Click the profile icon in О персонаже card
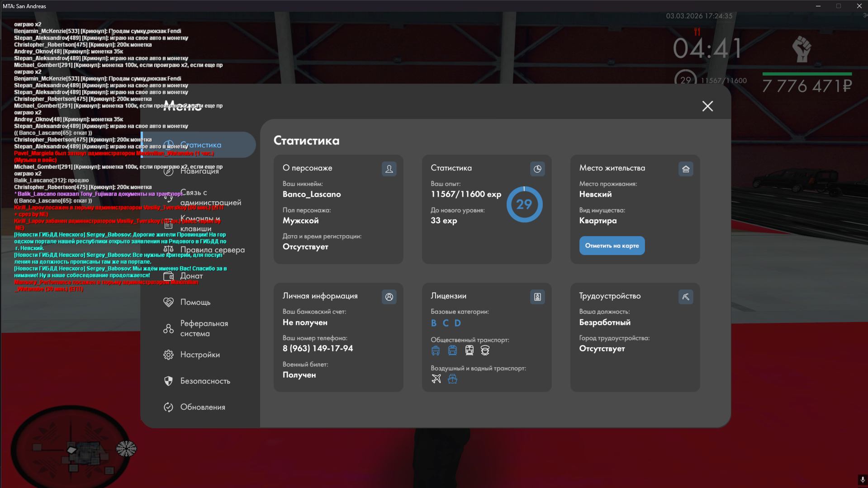Screen dimensions: 868x488 389,169
